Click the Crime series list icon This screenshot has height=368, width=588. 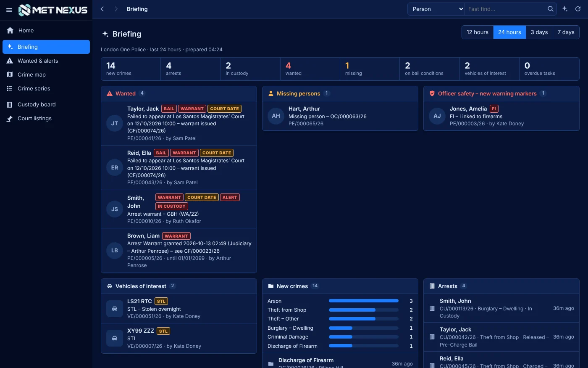10,88
